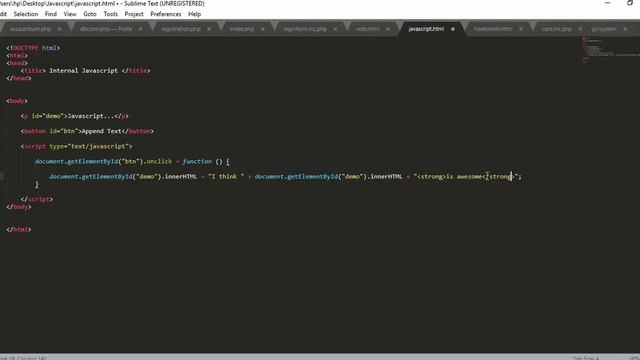Close the howtovote.html tab
This screenshot has width=640, height=360.
(520, 29)
